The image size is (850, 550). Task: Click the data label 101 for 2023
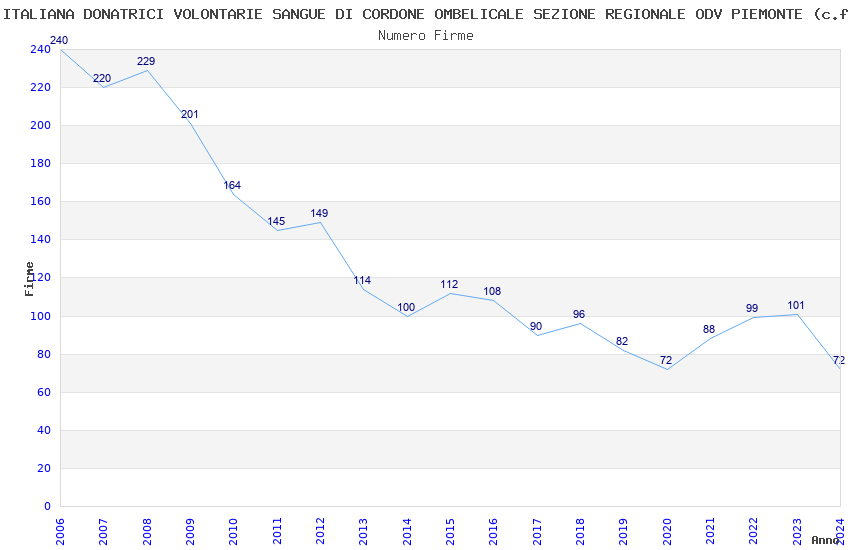796,306
